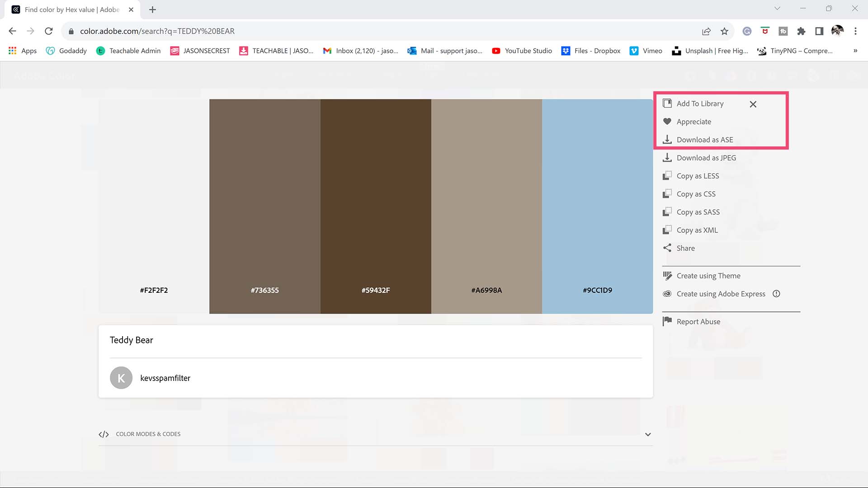Click Create using Adobe Express link

pyautogui.click(x=721, y=294)
